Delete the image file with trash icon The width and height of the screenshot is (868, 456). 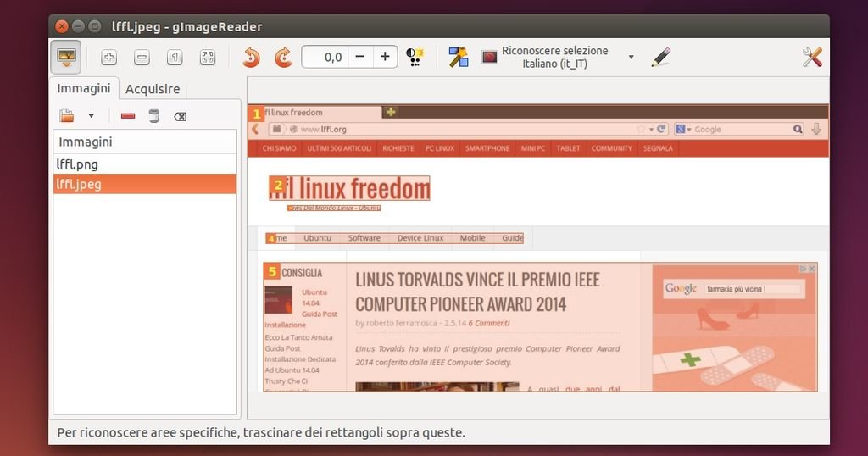click(154, 116)
